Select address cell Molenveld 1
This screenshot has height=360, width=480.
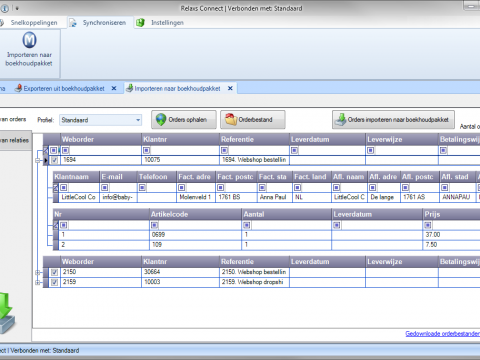click(x=196, y=197)
